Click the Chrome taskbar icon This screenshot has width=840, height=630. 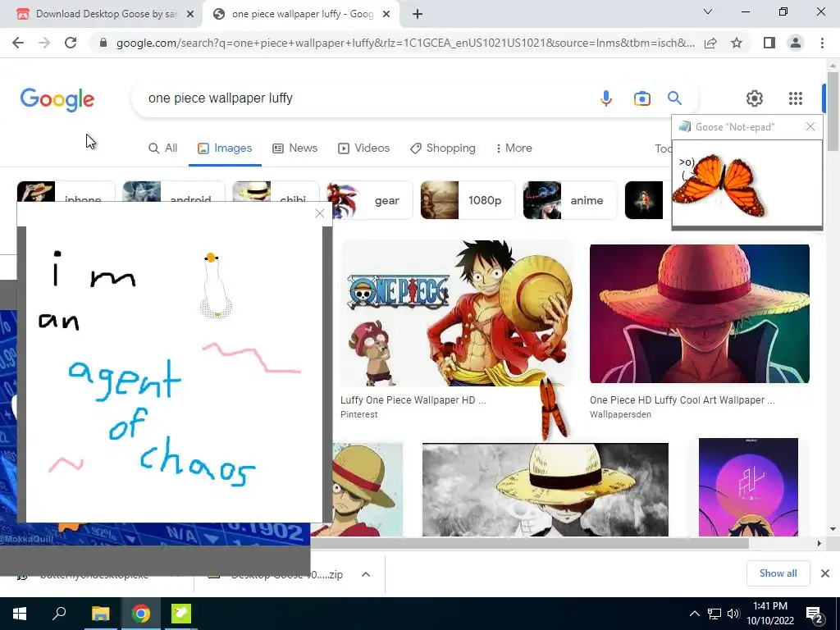click(x=141, y=614)
